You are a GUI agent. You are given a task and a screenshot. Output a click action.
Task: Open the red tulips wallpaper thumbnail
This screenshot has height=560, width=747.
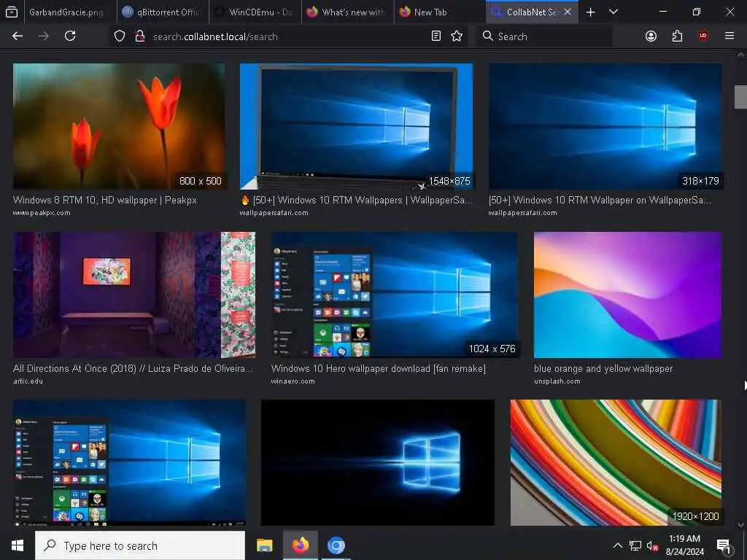(x=119, y=126)
